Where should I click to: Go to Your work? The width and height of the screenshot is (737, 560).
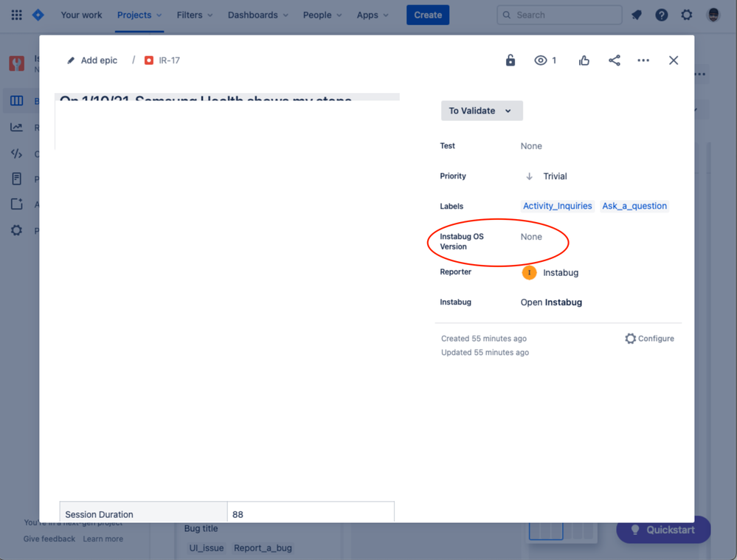(x=81, y=15)
